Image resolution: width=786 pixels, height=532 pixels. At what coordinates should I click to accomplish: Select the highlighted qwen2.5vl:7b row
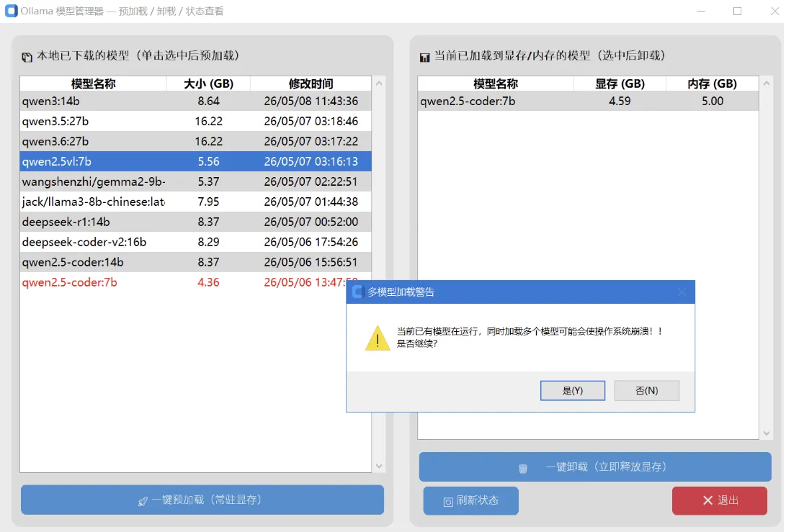196,161
